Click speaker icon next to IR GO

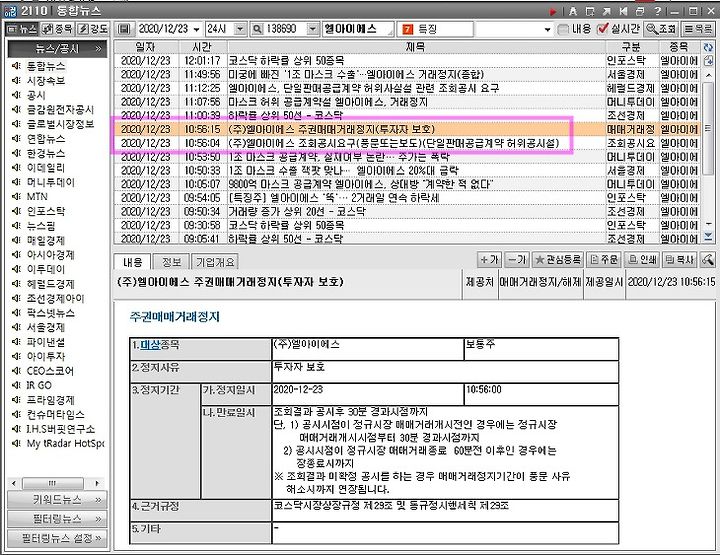click(17, 385)
